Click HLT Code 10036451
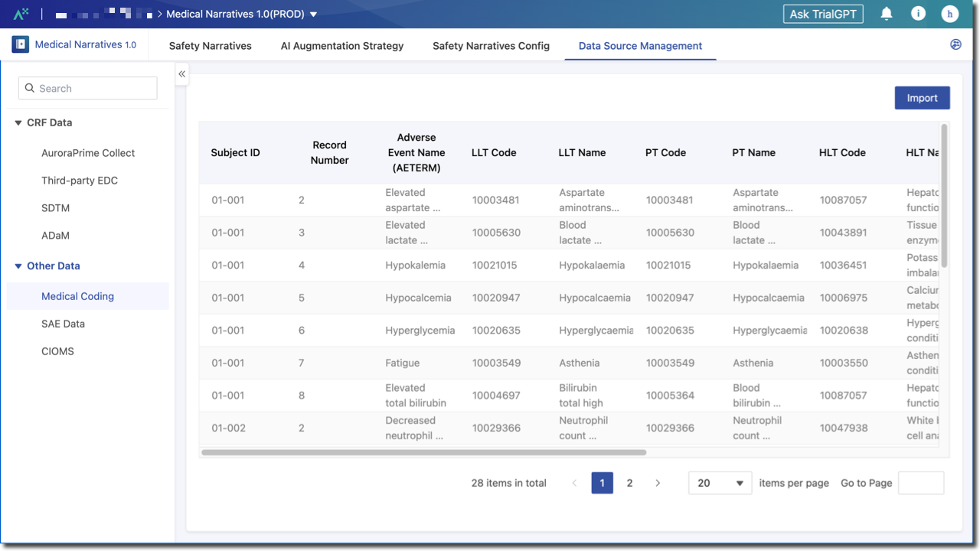The width and height of the screenshot is (980, 551). click(x=843, y=265)
